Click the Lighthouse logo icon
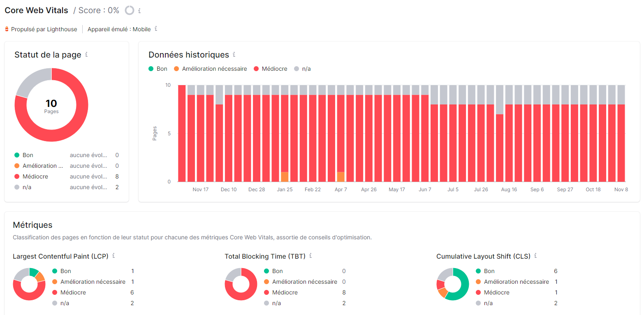 coord(7,29)
